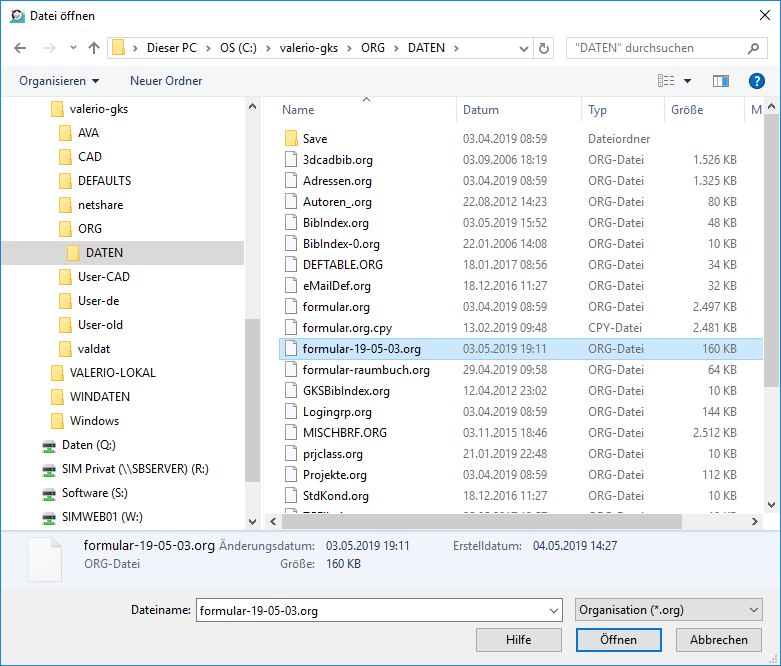The height and width of the screenshot is (666, 781).
Task: Go up one folder level
Action: coord(94,48)
